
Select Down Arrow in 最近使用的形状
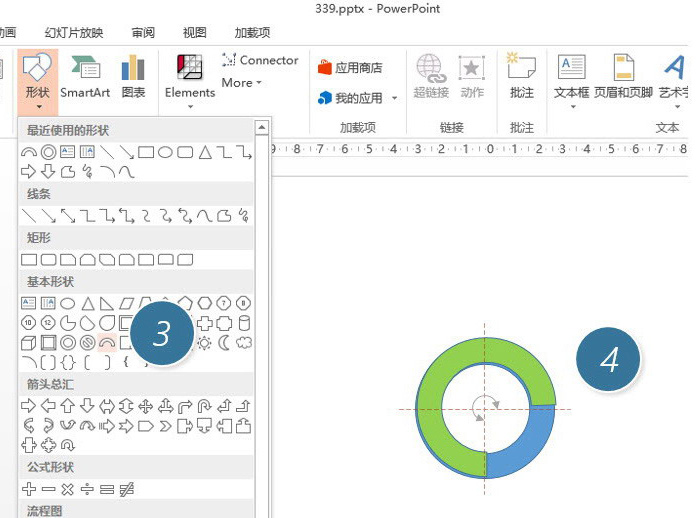[x=48, y=171]
